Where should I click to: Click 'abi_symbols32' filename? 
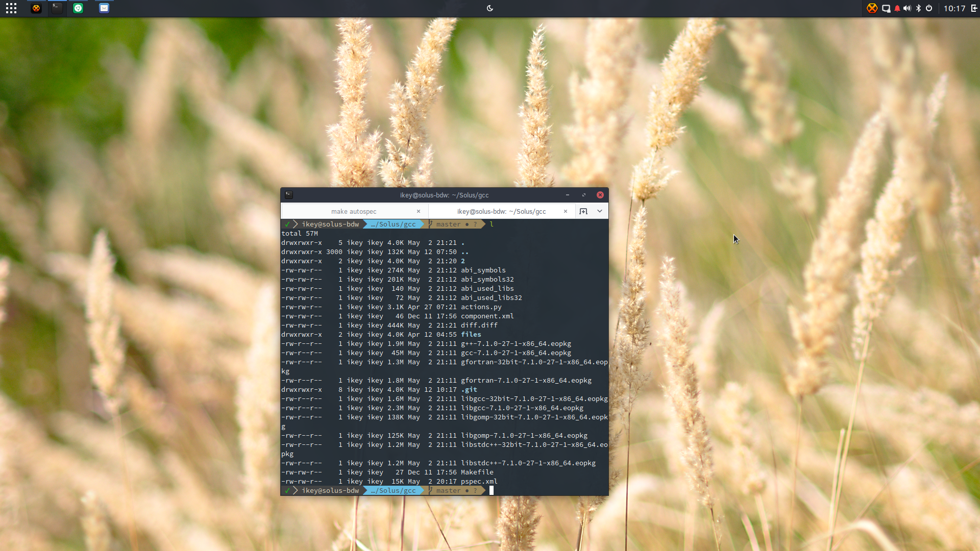point(487,280)
